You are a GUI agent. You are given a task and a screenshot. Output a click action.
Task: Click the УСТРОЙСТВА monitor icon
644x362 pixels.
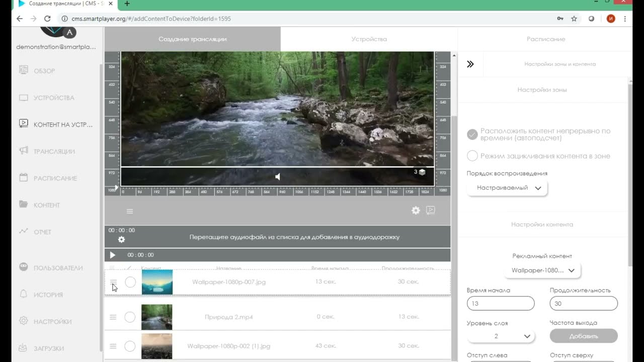24,98
